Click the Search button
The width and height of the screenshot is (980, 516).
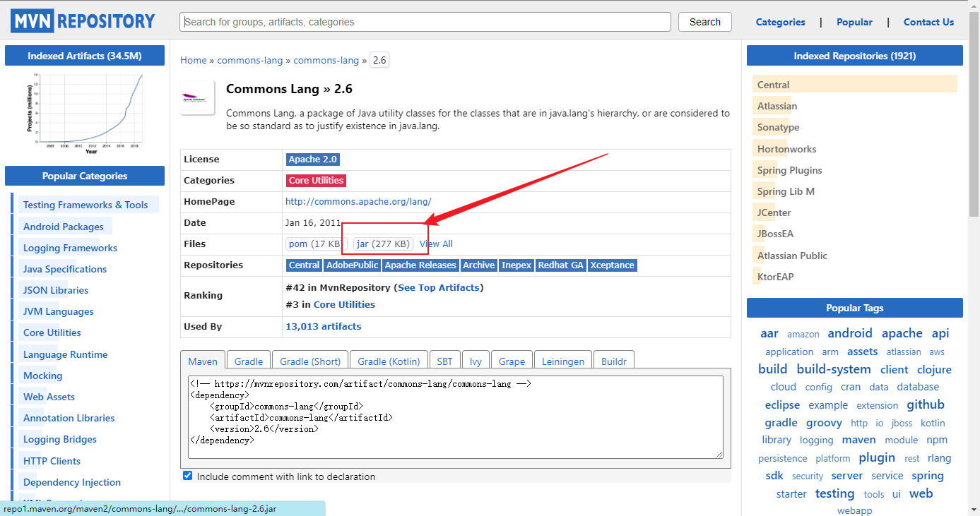click(704, 22)
